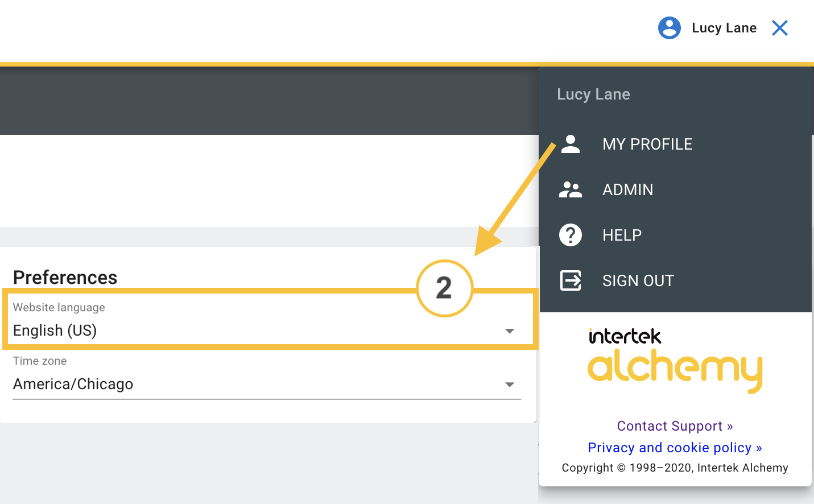This screenshot has width=814, height=504.
Task: Click the English (US) language field
Action: (x=55, y=331)
